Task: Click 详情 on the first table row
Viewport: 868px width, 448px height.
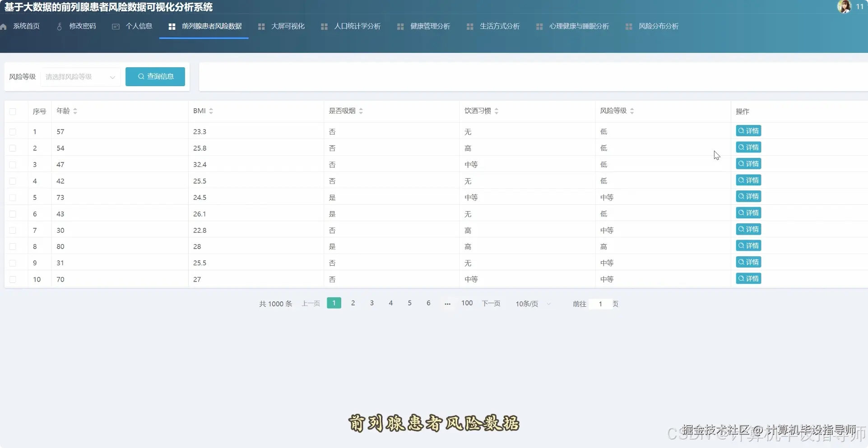Action: point(748,130)
